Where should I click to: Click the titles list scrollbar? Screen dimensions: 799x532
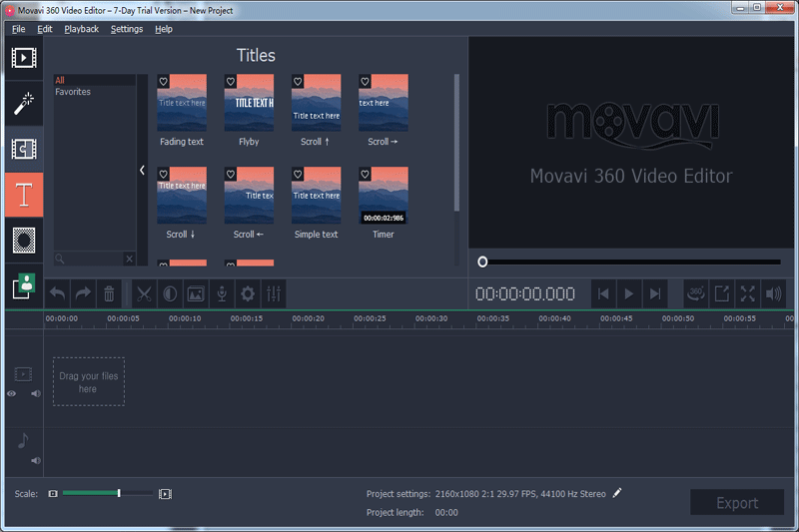(456, 143)
